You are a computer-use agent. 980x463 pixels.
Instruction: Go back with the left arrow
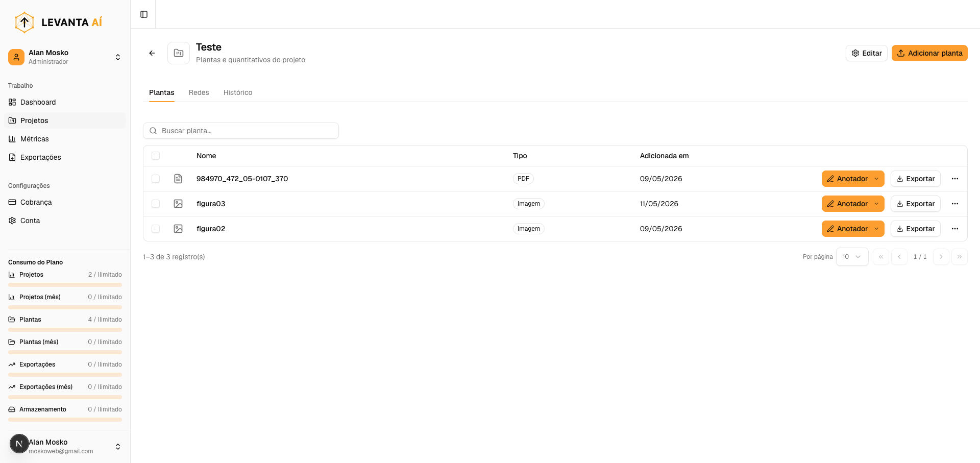[152, 53]
